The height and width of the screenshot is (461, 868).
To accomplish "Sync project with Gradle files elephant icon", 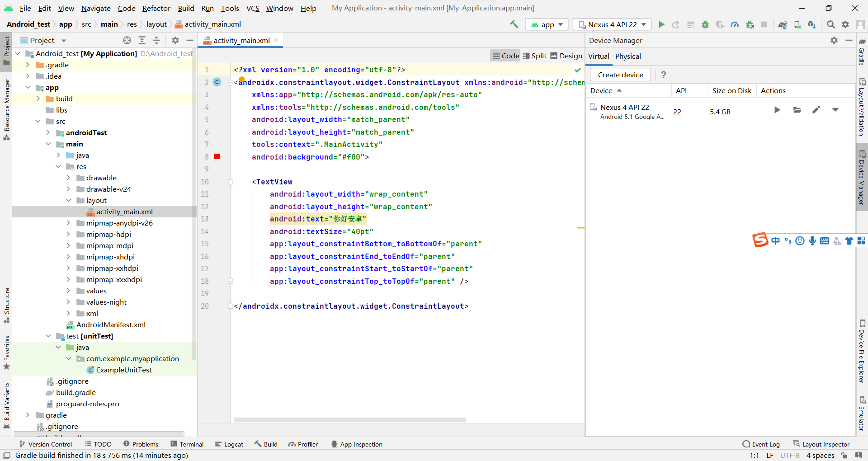I will pos(783,24).
